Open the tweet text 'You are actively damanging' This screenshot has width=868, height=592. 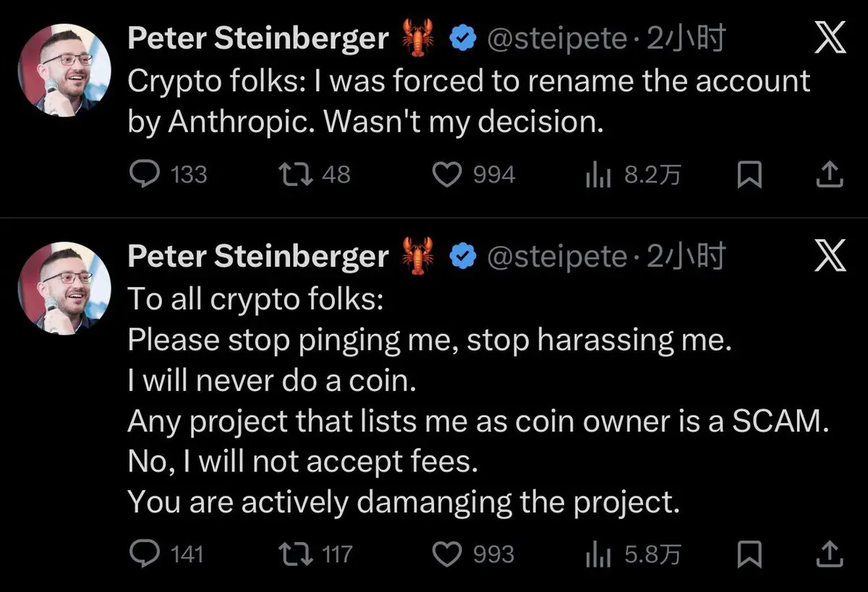coord(404,503)
